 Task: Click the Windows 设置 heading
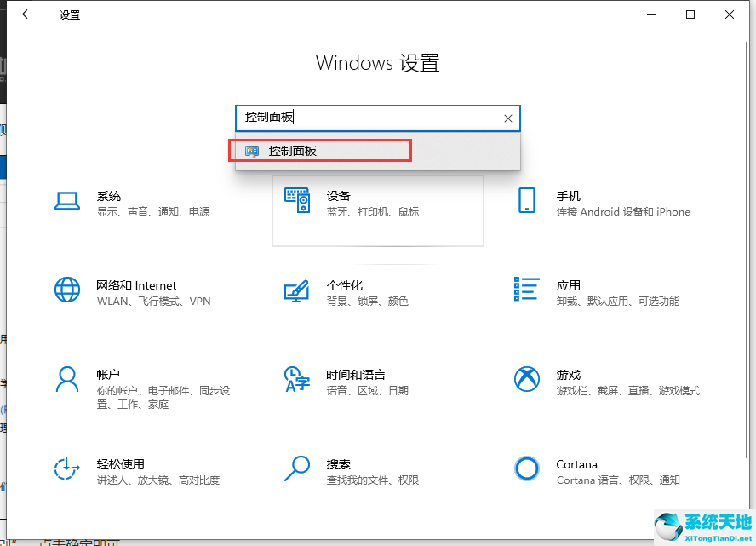pyautogui.click(x=377, y=63)
